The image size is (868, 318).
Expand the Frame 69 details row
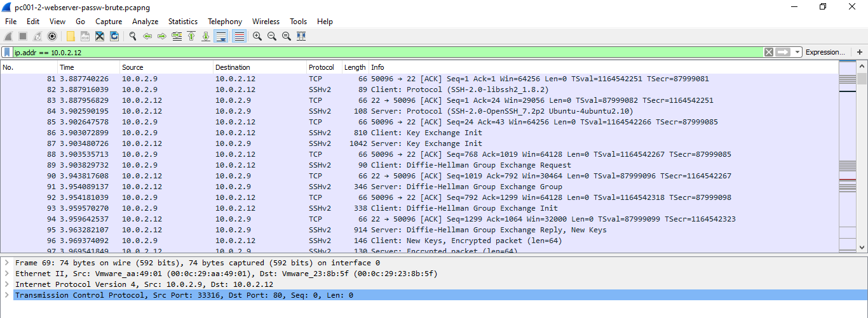[x=6, y=263]
